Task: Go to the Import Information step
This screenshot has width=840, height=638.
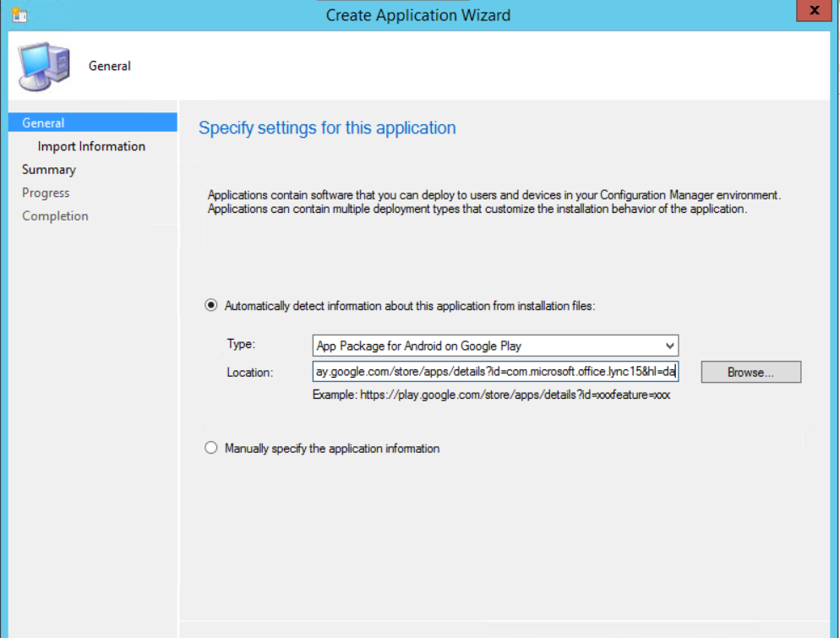Action: coord(91,146)
